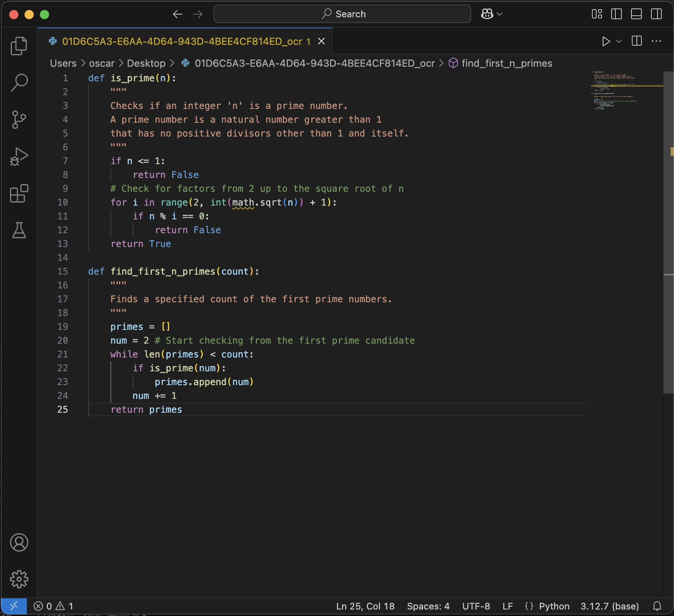Open the Explorer view in the activity bar
674x616 pixels.
tap(19, 46)
